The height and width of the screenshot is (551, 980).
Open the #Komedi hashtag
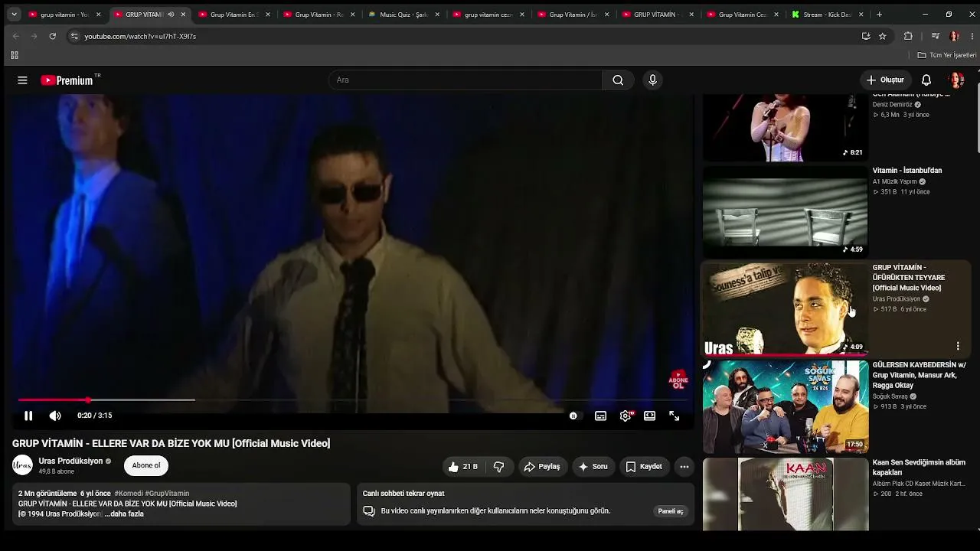tap(128, 494)
